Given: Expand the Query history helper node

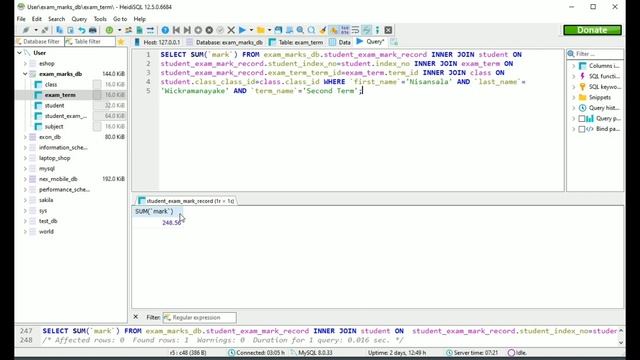Looking at the screenshot, I should [573, 108].
